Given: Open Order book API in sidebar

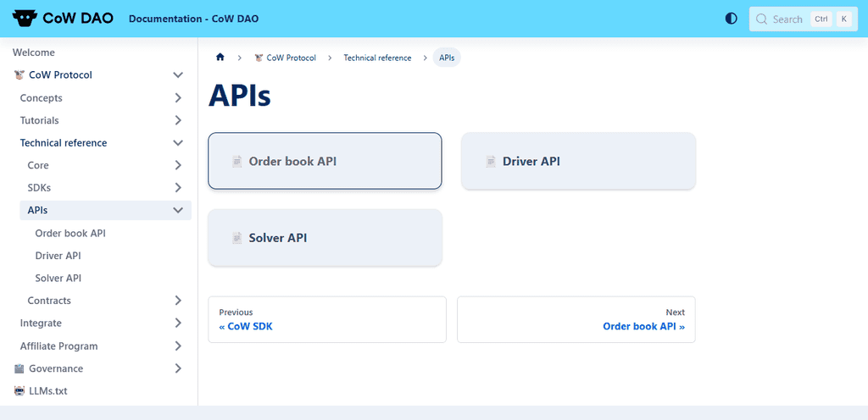Looking at the screenshot, I should click(70, 233).
